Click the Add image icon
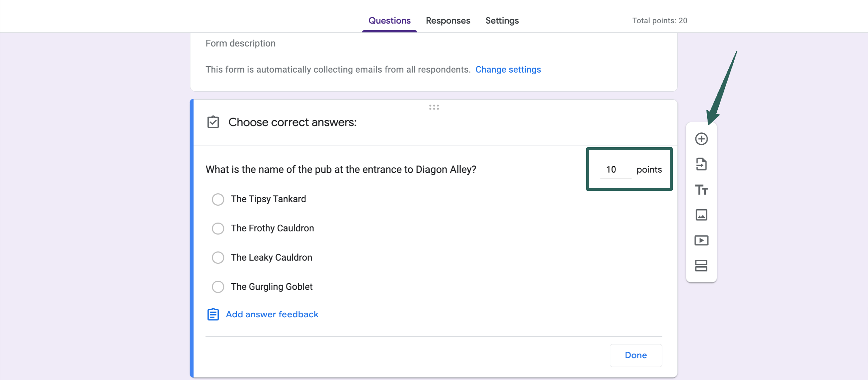Viewport: 868px width, 380px height. [701, 215]
